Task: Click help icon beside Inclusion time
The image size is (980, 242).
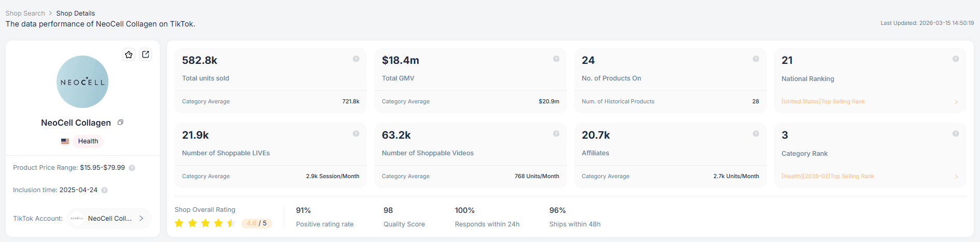Action: pos(104,190)
